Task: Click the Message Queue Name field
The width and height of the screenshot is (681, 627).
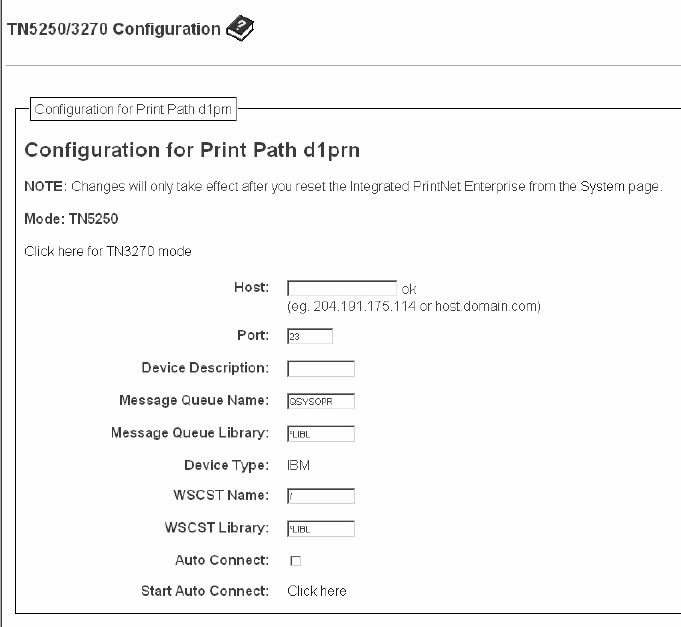Action: point(320,401)
